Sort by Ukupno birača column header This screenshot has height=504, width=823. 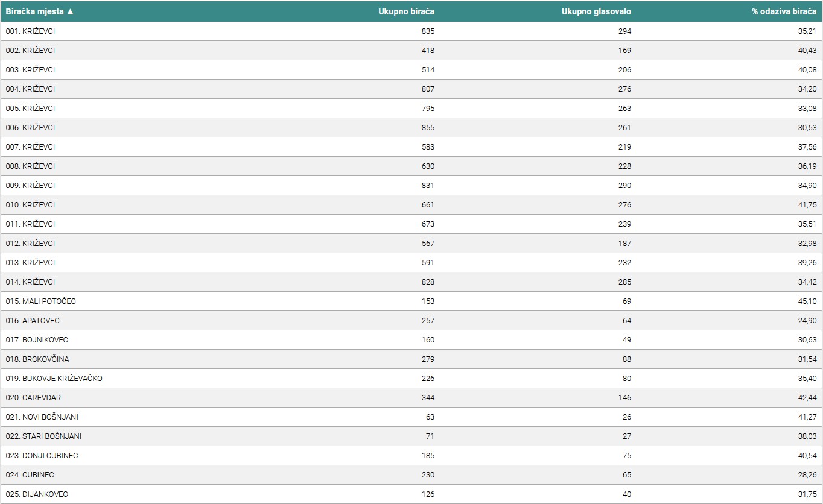(406, 11)
